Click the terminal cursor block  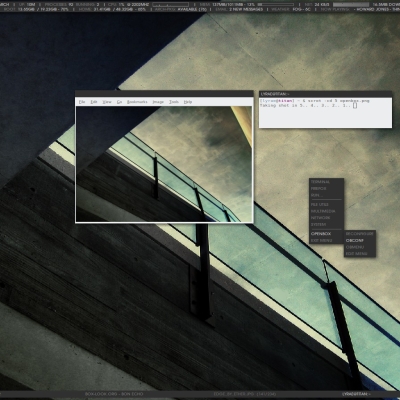355,105
